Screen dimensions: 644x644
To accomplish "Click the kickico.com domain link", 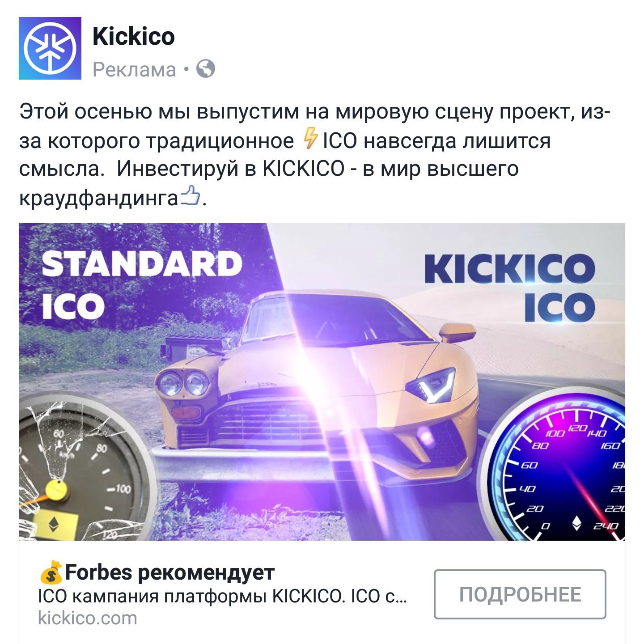I will (87, 619).
